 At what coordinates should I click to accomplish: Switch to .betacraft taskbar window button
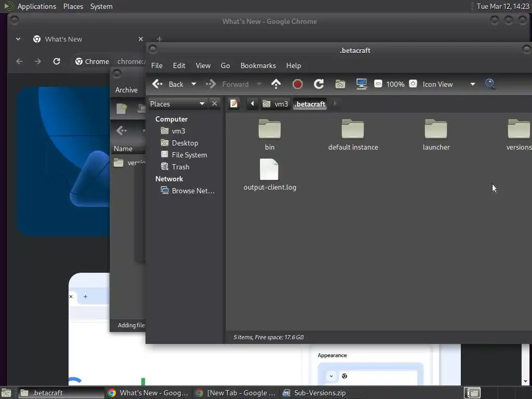61,393
